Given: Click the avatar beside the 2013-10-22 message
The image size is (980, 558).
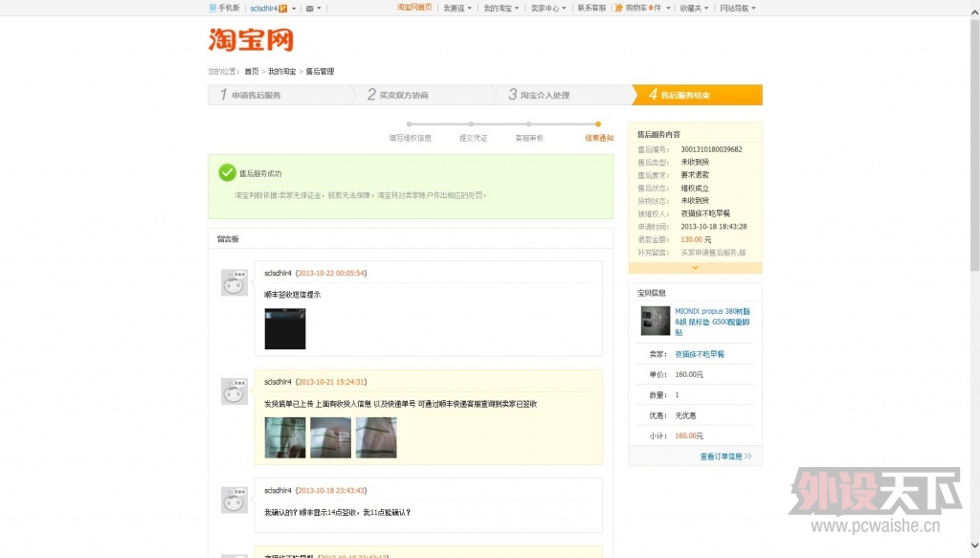Looking at the screenshot, I should (x=234, y=282).
